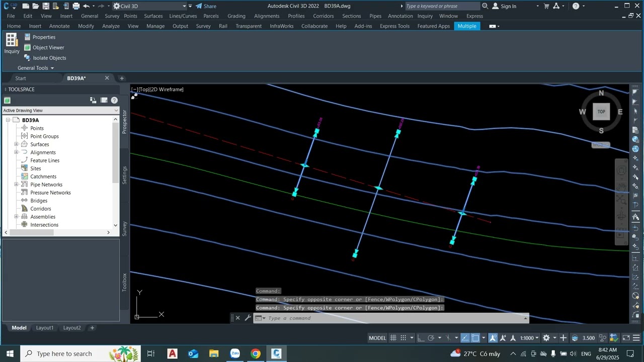
Task: Click the green Toolspace master view icon
Action: 7,101
